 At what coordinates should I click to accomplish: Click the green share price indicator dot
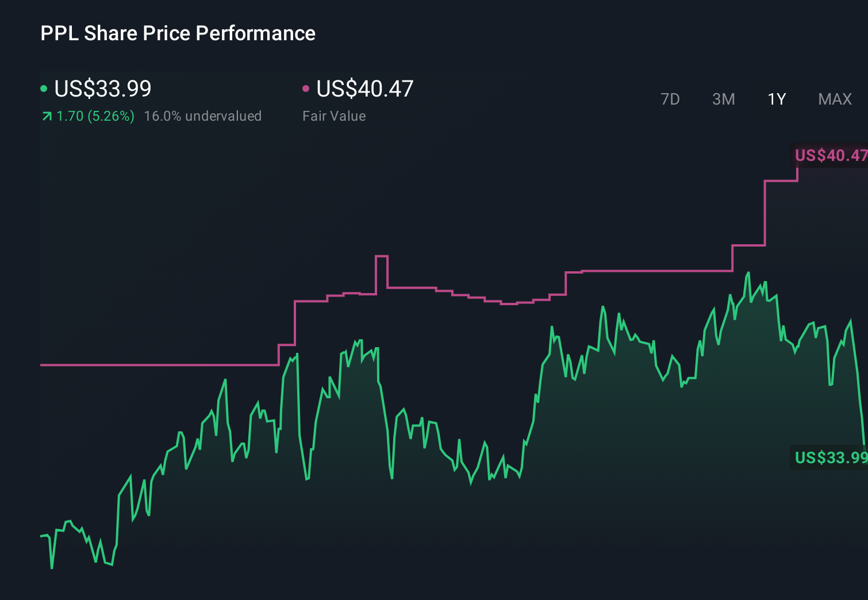(44, 89)
